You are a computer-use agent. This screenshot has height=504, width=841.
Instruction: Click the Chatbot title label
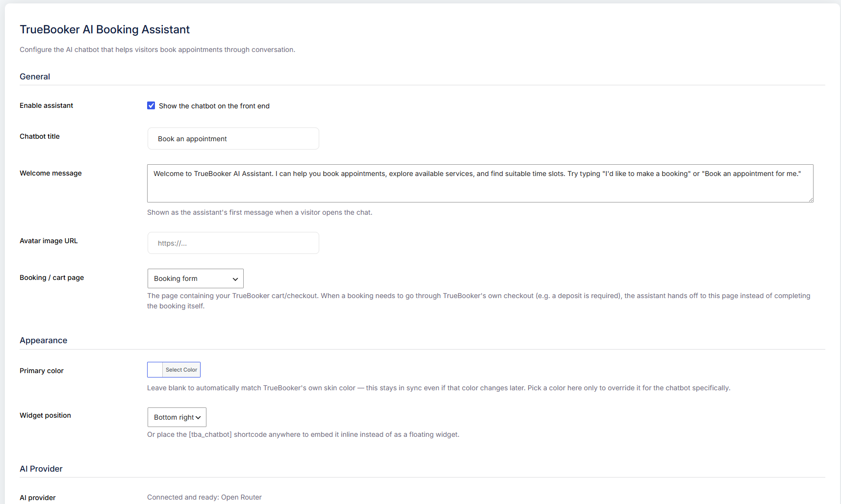pos(40,136)
